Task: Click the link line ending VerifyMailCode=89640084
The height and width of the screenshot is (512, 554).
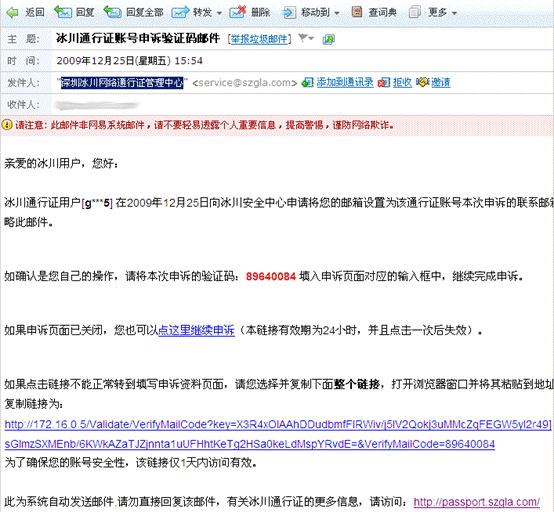Action: click(x=249, y=444)
